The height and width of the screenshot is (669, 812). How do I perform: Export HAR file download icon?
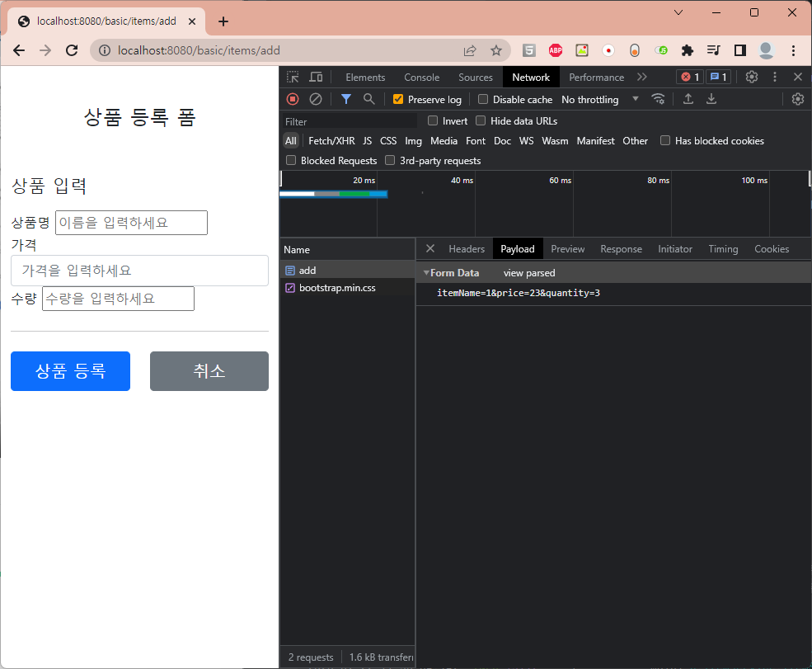(x=711, y=99)
